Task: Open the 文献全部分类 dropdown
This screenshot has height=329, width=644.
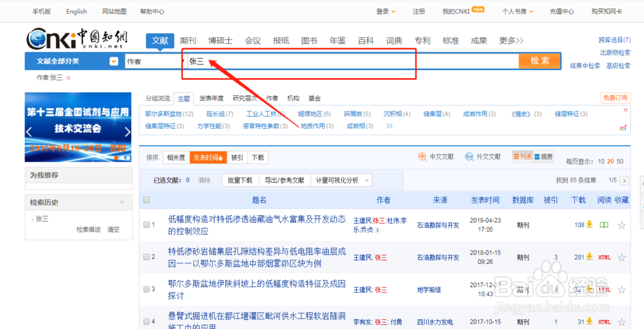Action: coord(114,61)
